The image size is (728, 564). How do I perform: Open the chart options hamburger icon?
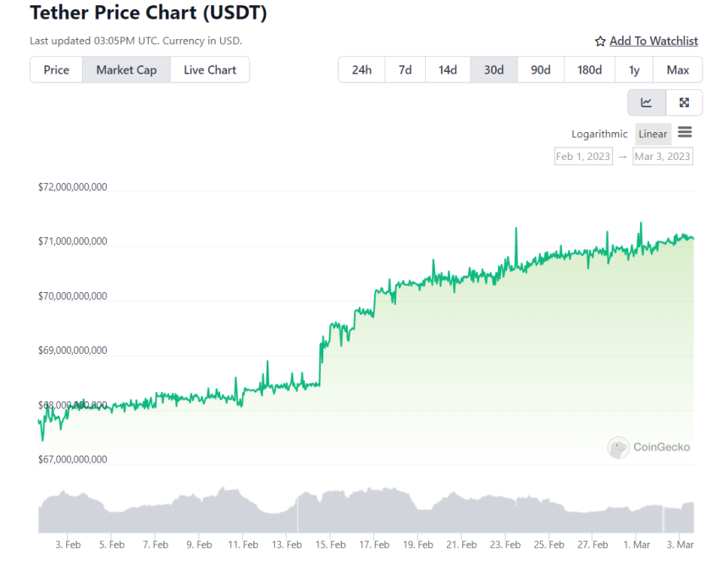(685, 133)
